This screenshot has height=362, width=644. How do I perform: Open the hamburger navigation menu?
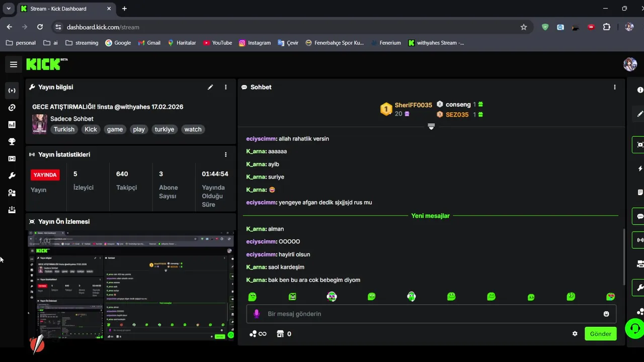[14, 64]
